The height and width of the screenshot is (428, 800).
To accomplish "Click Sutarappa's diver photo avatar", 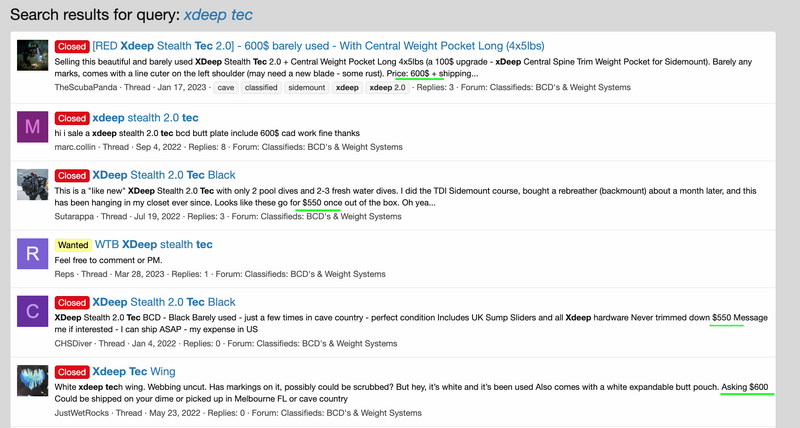I will pos(34,185).
